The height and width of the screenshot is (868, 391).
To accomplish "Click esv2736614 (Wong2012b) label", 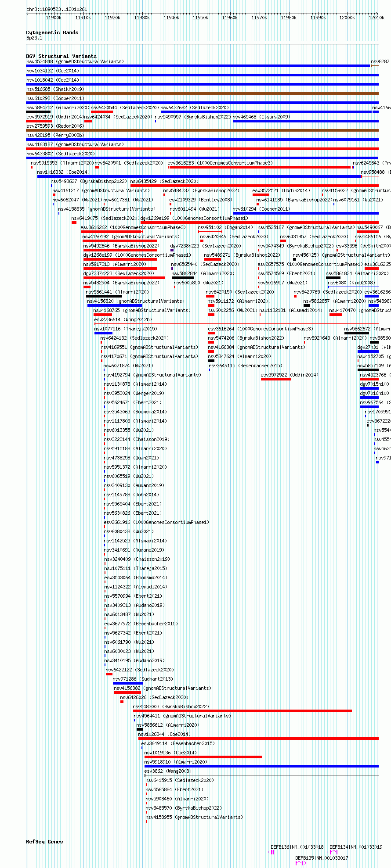I will click(123, 319).
